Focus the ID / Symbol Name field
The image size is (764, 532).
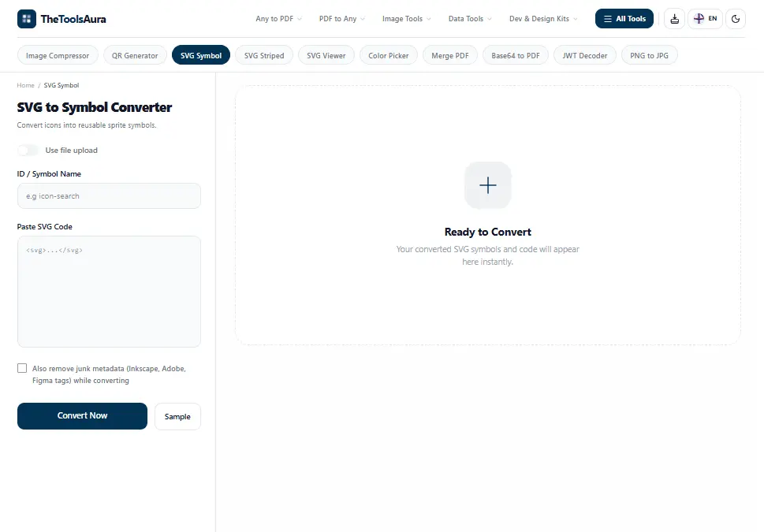(109, 195)
